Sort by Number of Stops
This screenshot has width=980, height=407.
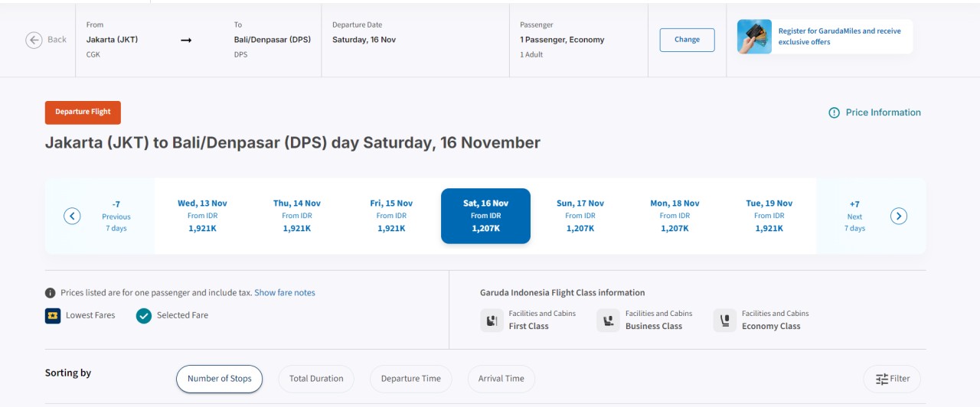pos(219,379)
